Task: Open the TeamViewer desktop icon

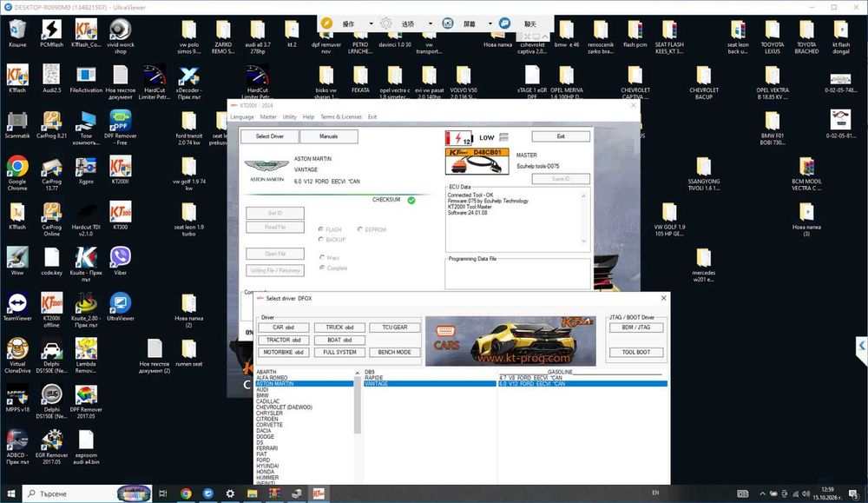Action: coord(17,307)
